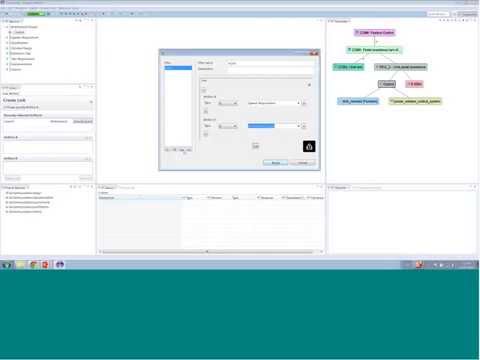Select the pink node at graph top
Screen dimensions: 480x360
tap(374, 33)
